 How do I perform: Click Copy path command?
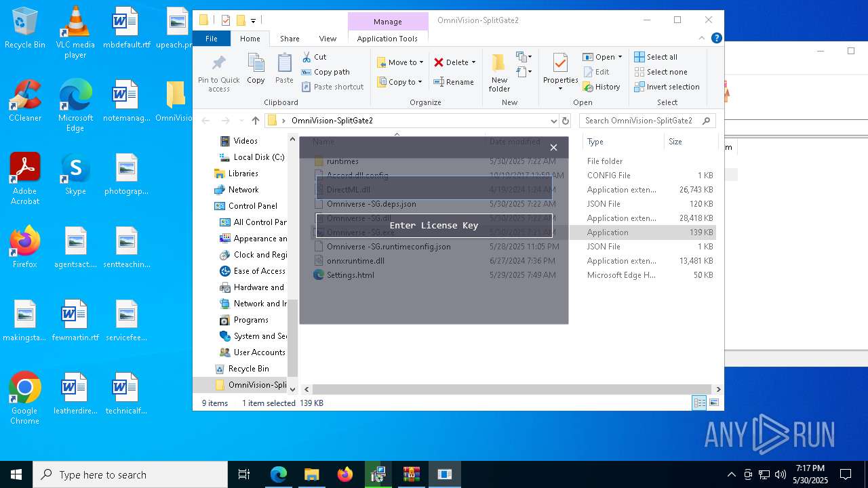tap(325, 72)
